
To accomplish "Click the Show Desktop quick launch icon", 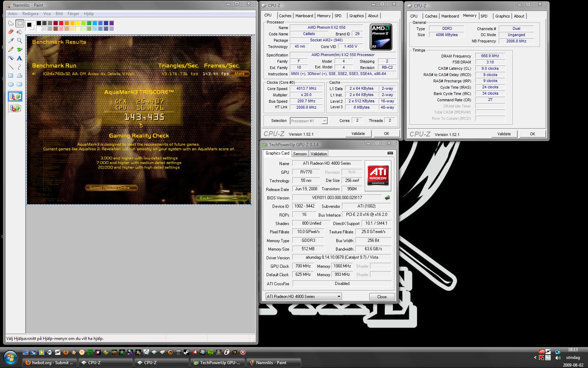I will (x=26, y=352).
